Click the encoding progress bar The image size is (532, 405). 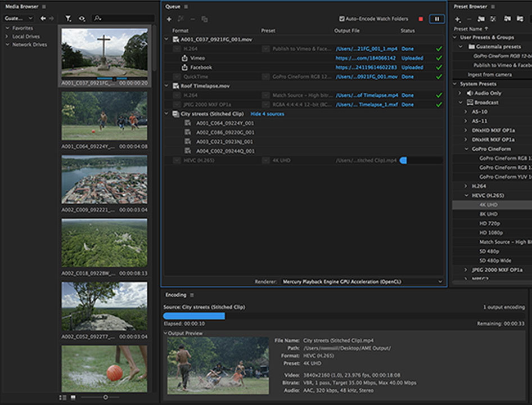click(x=344, y=316)
